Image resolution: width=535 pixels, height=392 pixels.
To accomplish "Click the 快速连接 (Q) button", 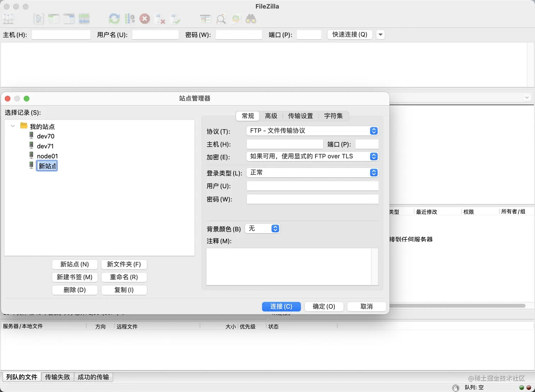I will point(350,35).
